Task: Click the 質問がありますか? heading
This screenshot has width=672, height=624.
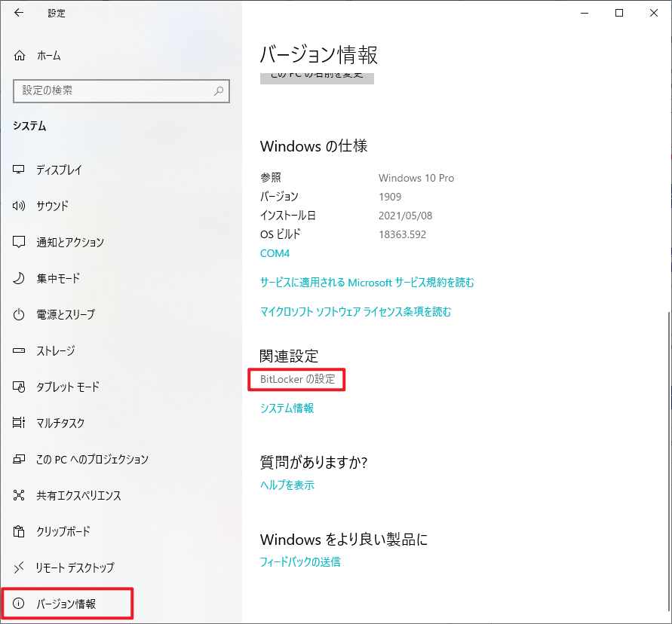Action: point(314,462)
